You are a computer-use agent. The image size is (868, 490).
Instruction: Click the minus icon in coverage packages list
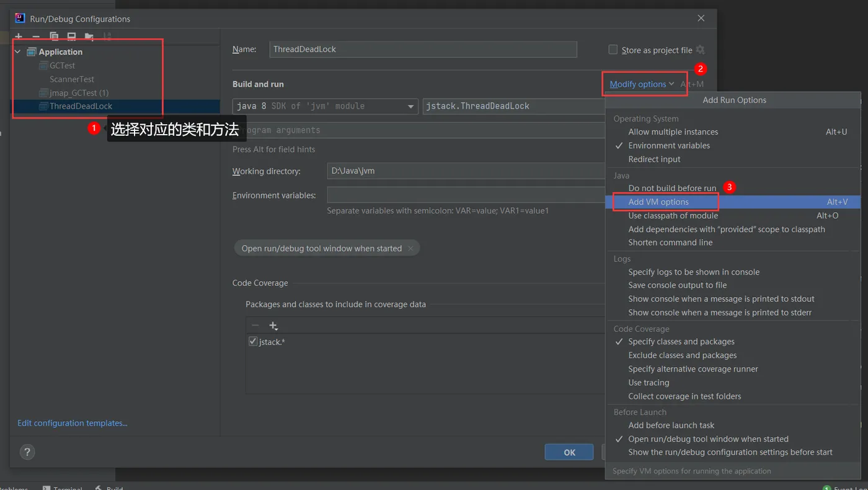(255, 326)
